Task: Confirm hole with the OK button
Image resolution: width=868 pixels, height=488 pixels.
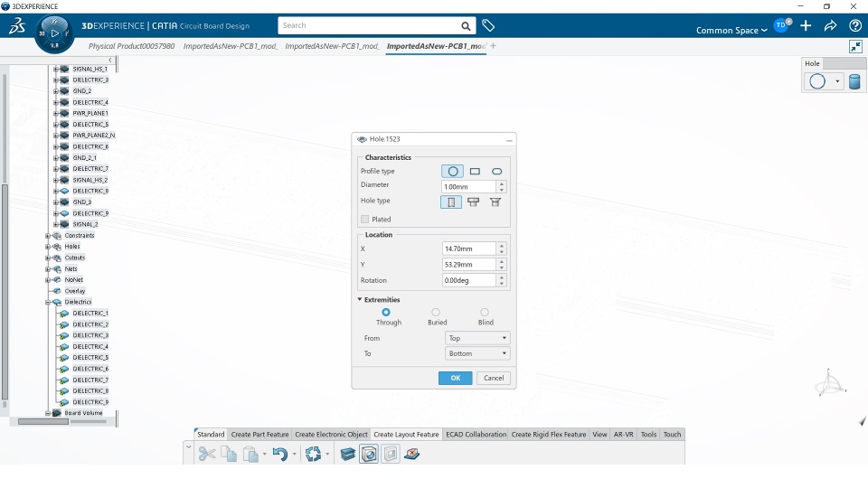Action: pyautogui.click(x=455, y=378)
